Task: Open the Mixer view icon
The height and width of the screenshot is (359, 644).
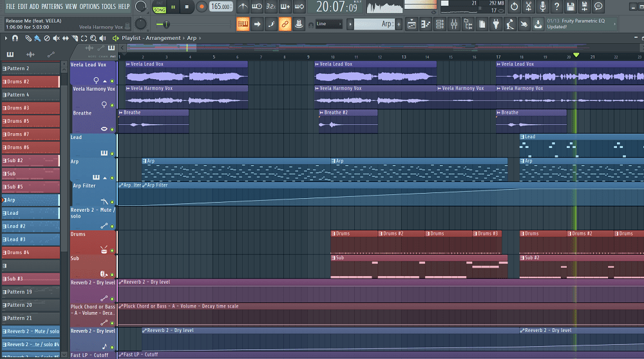Action: coord(454,24)
